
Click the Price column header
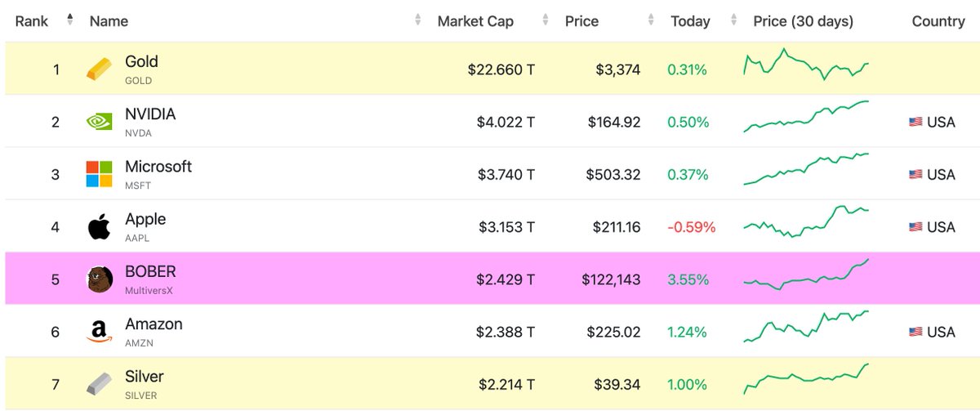[582, 21]
